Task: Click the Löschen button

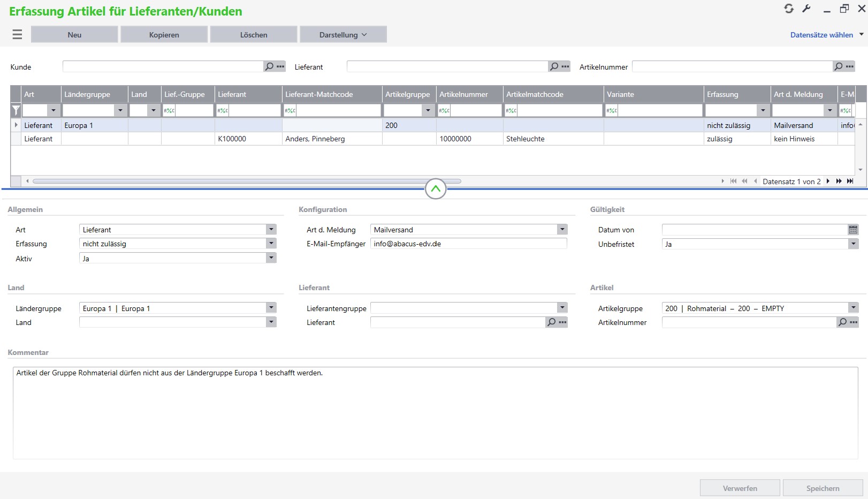Action: point(254,35)
